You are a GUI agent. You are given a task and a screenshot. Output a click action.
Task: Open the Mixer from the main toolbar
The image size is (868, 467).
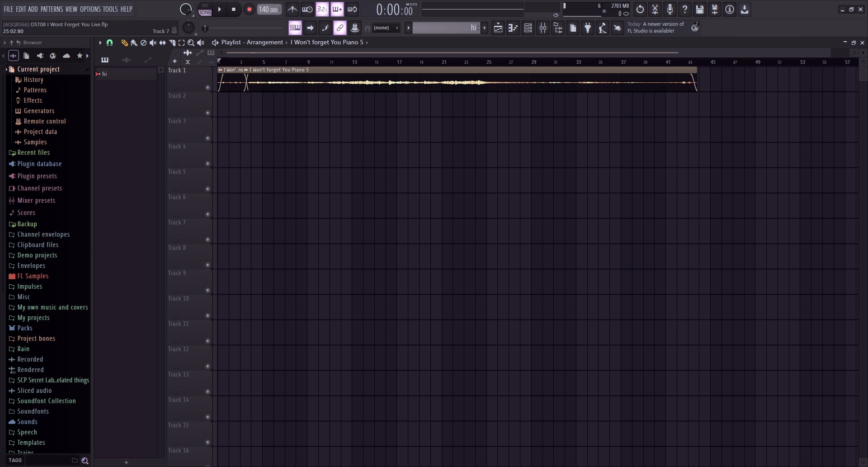click(543, 28)
